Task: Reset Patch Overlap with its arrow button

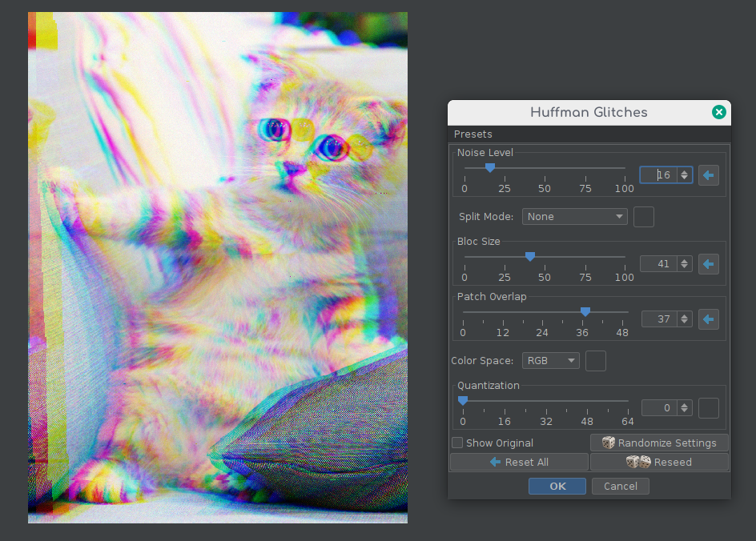Action: tap(708, 319)
